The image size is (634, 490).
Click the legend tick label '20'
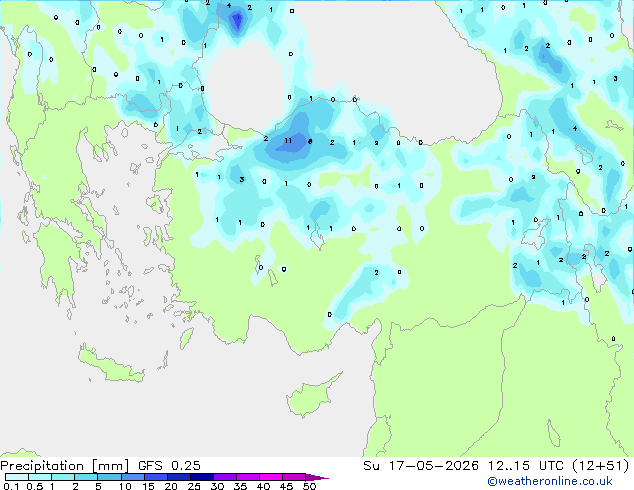tap(171, 486)
